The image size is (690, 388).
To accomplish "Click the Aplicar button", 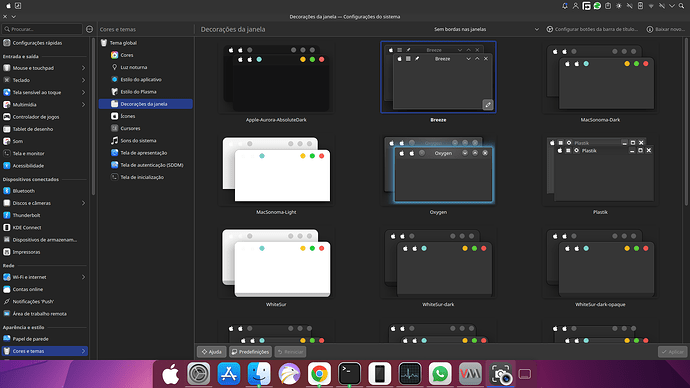I will point(672,352).
